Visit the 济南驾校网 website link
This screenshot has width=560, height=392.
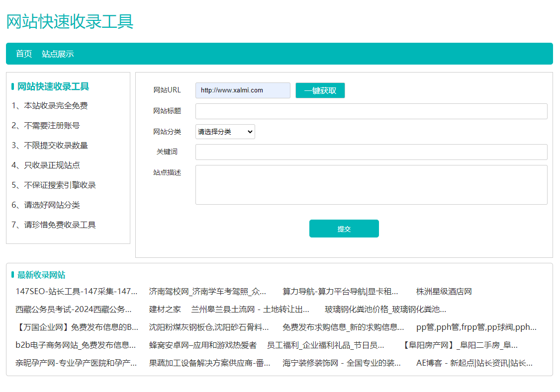pyautogui.click(x=207, y=292)
